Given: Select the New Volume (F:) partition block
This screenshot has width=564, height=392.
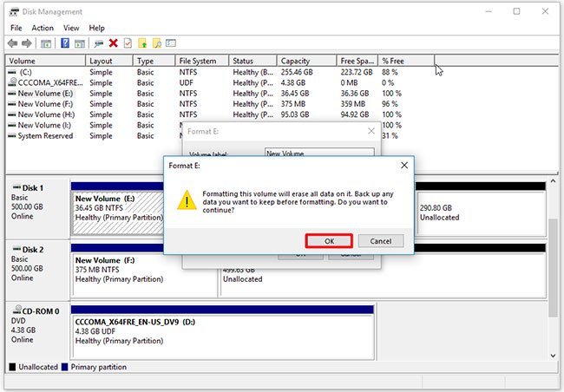Looking at the screenshot, I should click(x=144, y=271).
